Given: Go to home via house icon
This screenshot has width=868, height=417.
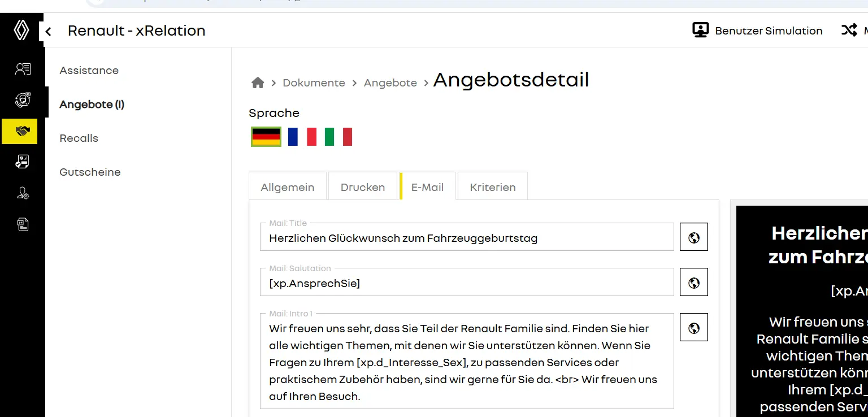Looking at the screenshot, I should click(x=258, y=83).
